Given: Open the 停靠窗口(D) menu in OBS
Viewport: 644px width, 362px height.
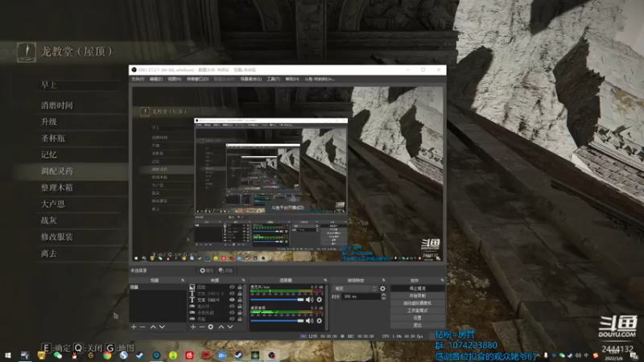Looking at the screenshot, I should coord(197,79).
